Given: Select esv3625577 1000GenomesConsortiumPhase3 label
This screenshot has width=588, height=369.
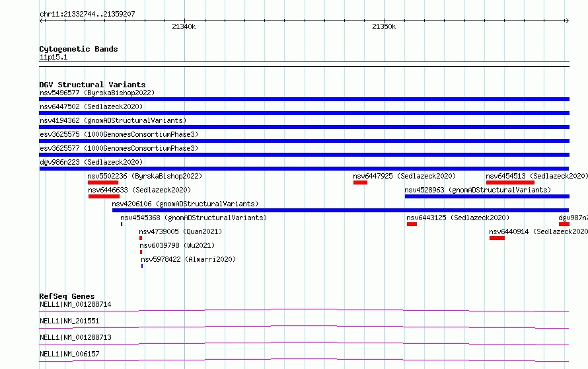Looking at the screenshot, I should point(119,148).
